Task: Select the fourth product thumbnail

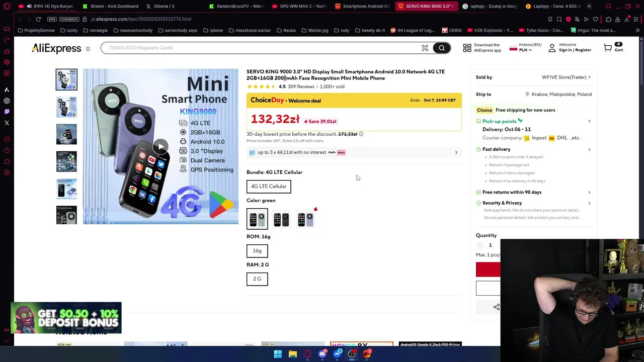Action: pyautogui.click(x=66, y=161)
